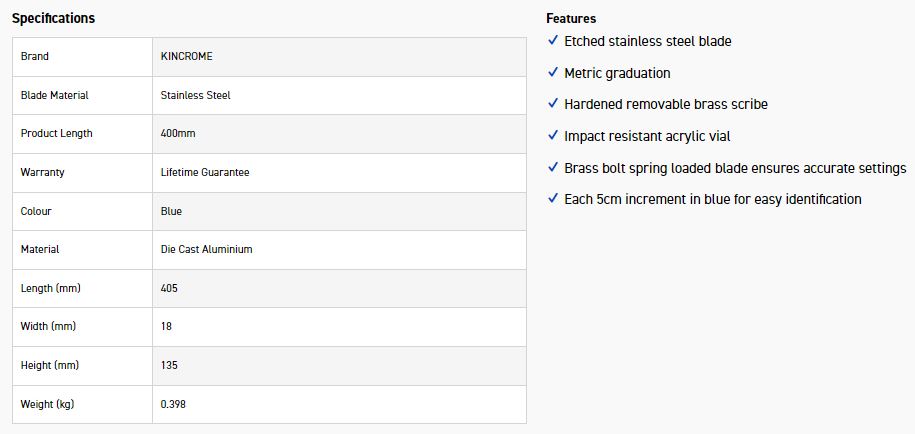Click the Height (mm) value 135
915x434 pixels.
pos(169,366)
